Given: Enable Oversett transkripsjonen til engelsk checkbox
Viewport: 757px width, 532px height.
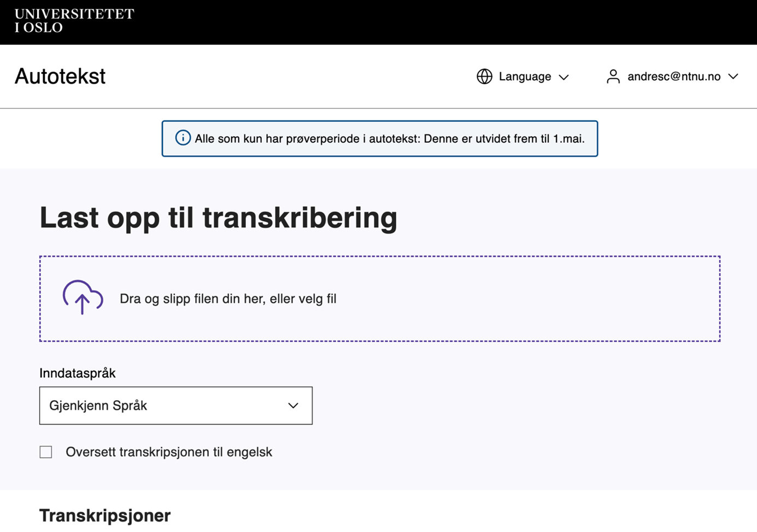Looking at the screenshot, I should tap(46, 452).
